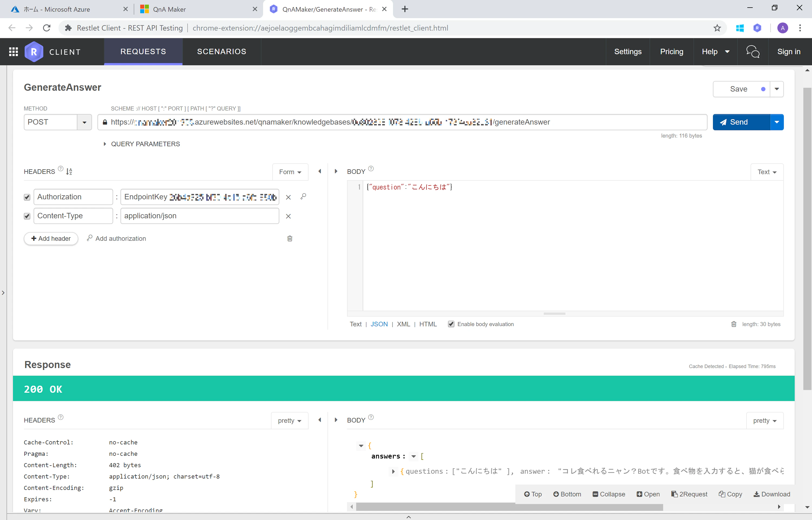Click the Windows extension icon in toolbar
812x520 pixels.
click(740, 28)
